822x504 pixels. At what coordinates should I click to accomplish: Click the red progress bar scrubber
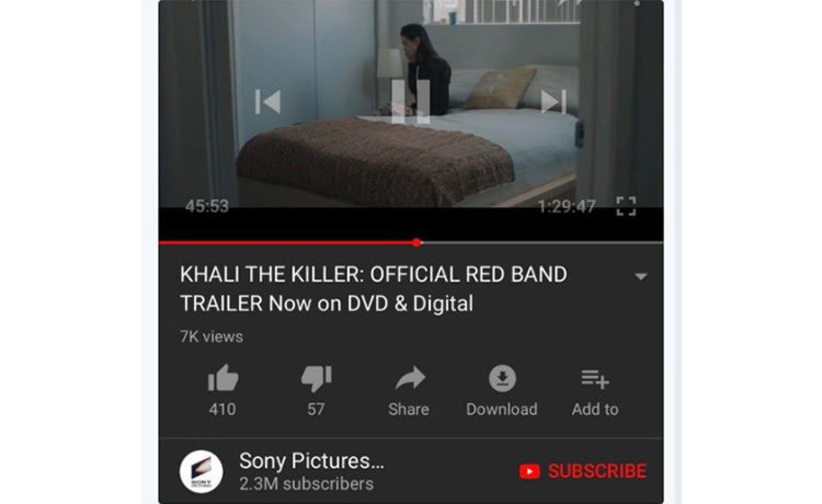click(417, 243)
